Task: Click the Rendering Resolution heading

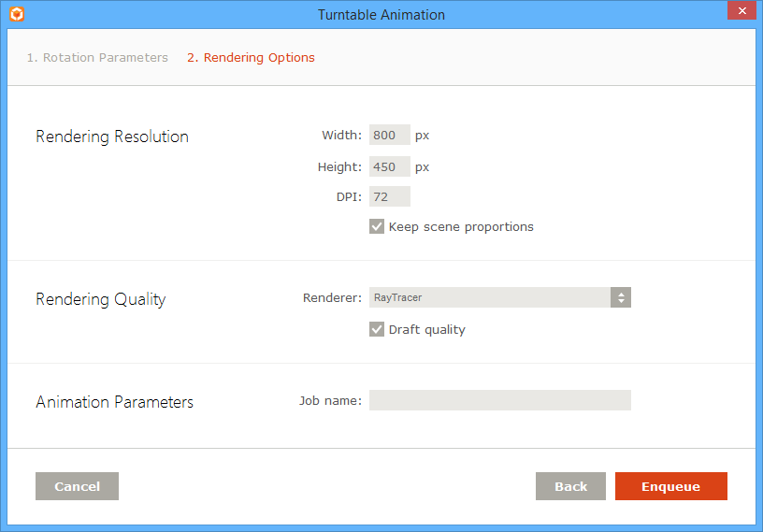Action: (112, 137)
